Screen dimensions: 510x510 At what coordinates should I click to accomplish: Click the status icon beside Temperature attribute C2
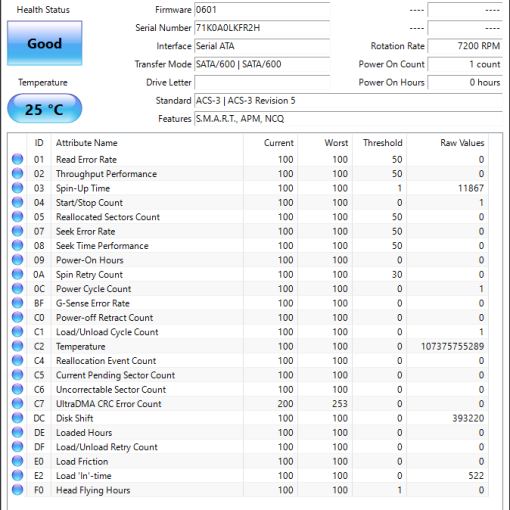(x=17, y=346)
